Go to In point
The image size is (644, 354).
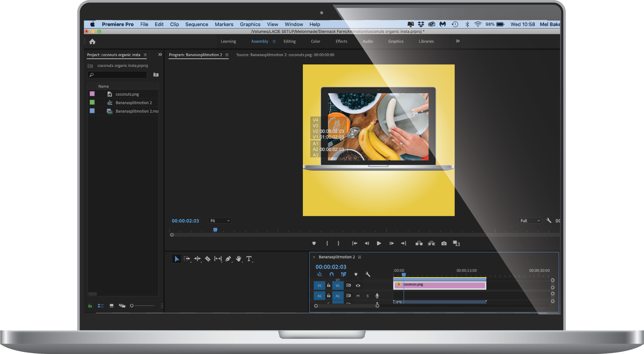(x=354, y=243)
